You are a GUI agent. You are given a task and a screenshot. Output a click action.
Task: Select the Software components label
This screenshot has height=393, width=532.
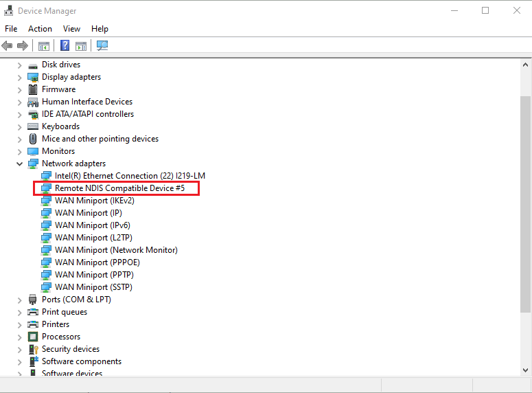[82, 361]
